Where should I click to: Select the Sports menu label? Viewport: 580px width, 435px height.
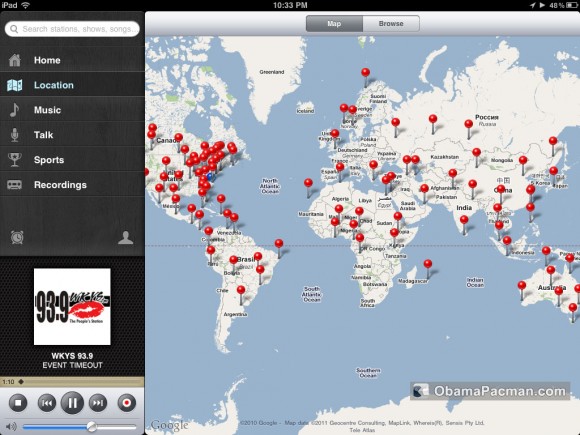[49, 160]
